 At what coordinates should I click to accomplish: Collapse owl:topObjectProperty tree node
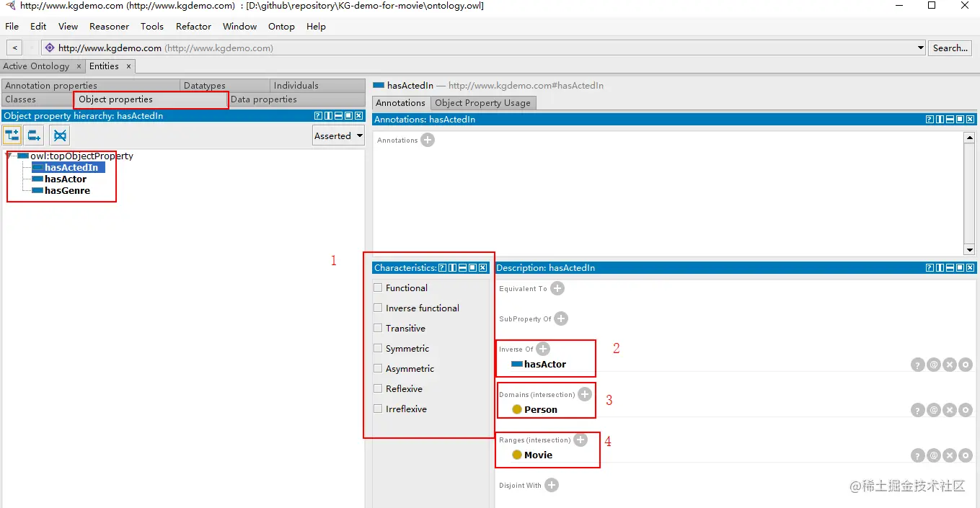(x=8, y=156)
